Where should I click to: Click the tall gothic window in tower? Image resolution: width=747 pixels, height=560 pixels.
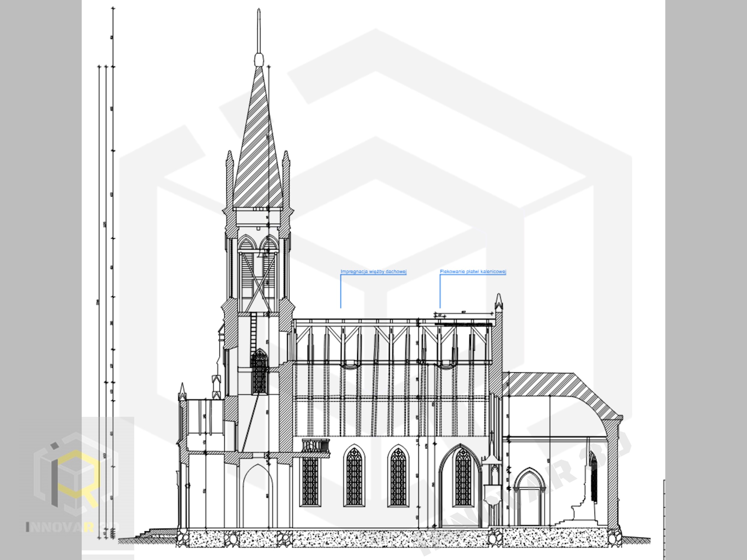259,371
